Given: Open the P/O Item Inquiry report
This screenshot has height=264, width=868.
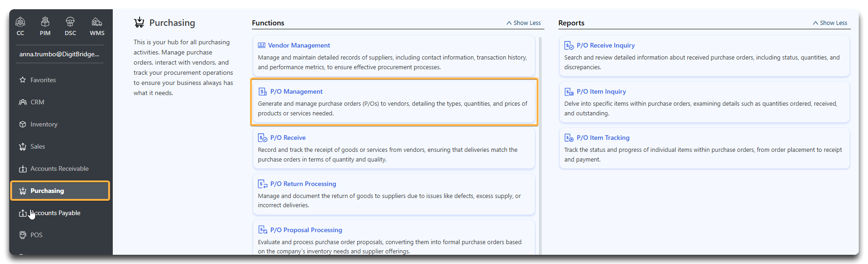Looking at the screenshot, I should (x=601, y=91).
